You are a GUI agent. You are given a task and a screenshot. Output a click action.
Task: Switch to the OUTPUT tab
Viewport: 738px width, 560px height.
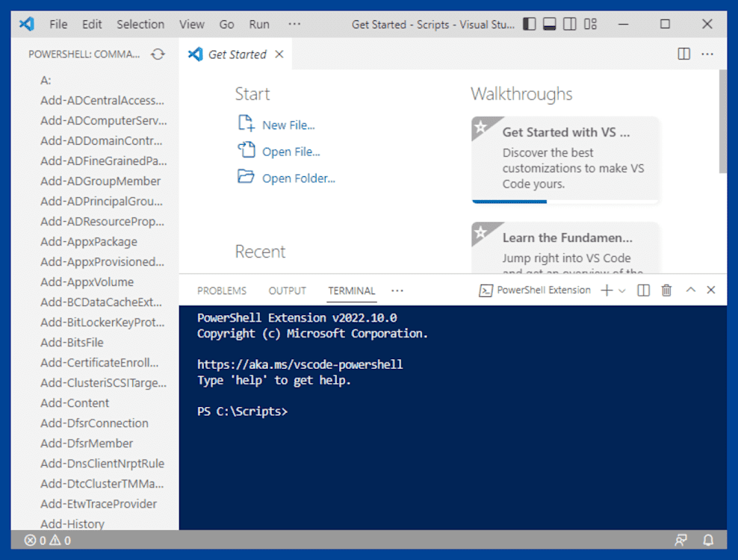coord(287,290)
